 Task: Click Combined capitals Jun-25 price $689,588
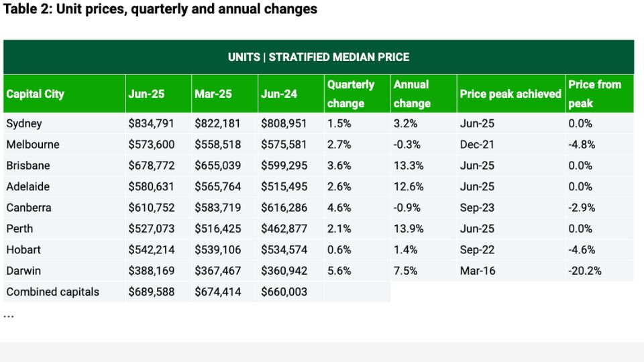[x=151, y=292]
